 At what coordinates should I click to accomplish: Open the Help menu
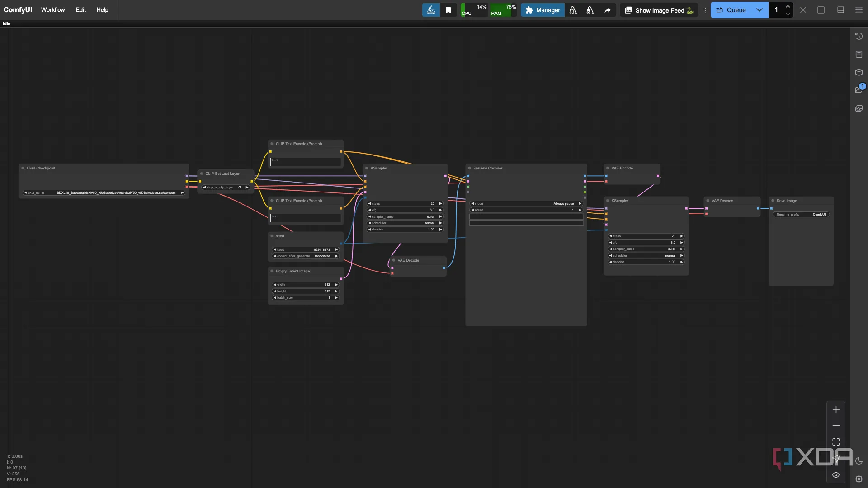click(x=102, y=10)
